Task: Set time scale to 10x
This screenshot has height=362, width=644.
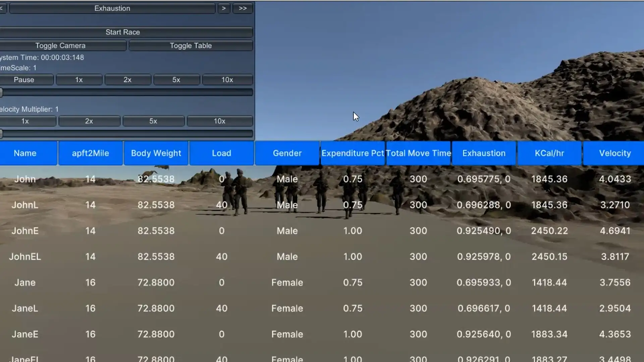Action: pyautogui.click(x=227, y=80)
